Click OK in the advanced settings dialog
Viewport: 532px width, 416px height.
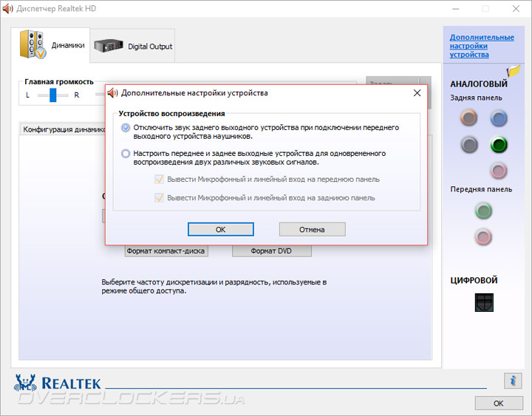coord(220,229)
